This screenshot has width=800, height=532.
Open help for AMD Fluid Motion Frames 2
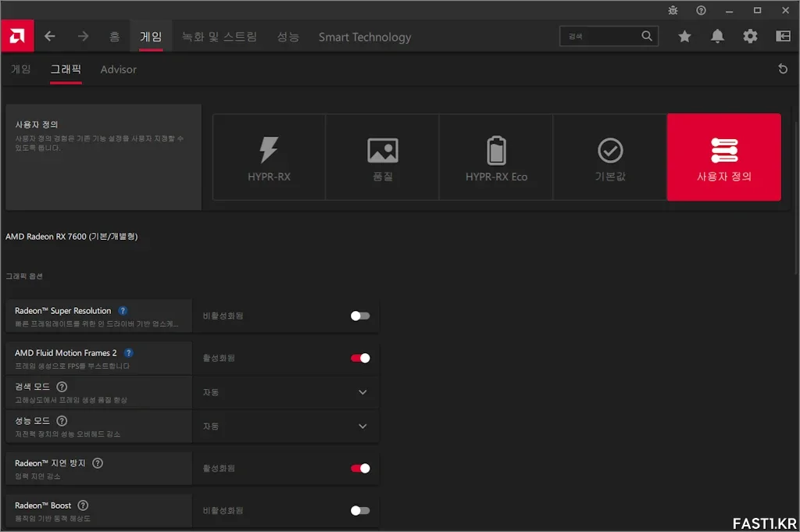point(129,353)
